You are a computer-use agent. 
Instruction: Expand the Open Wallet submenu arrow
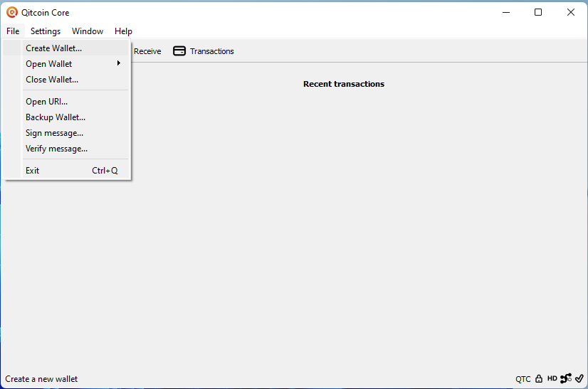click(118, 63)
